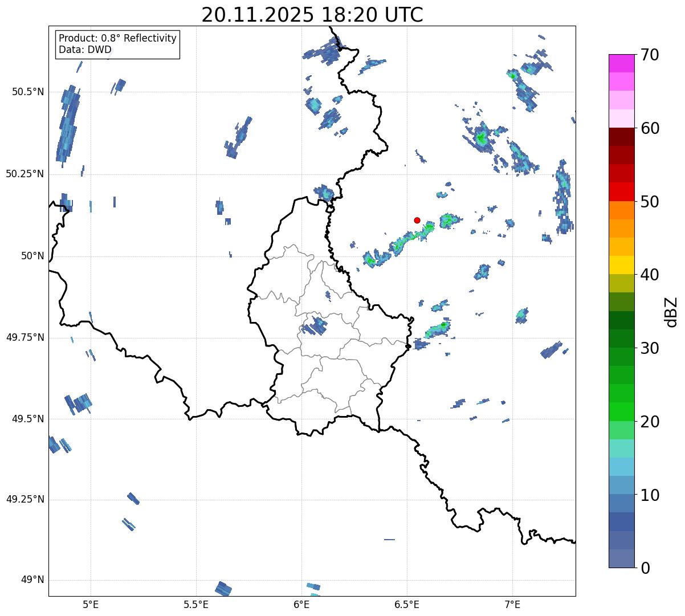Click the 6.5°E longitude label
685x616 pixels.
pos(407,604)
